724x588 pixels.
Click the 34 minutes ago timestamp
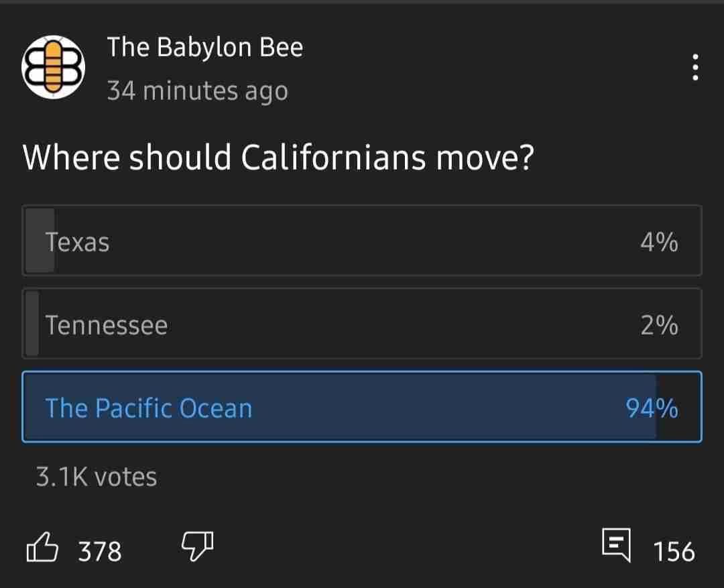[x=198, y=91]
